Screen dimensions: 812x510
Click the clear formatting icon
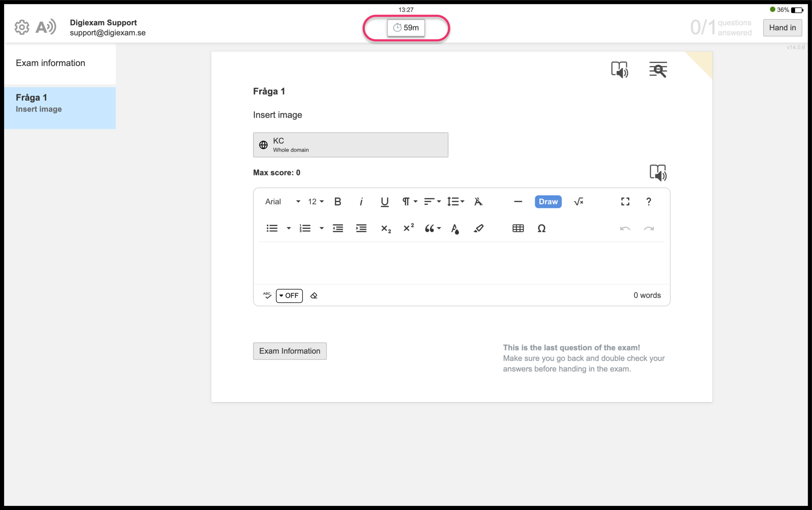[478, 201]
